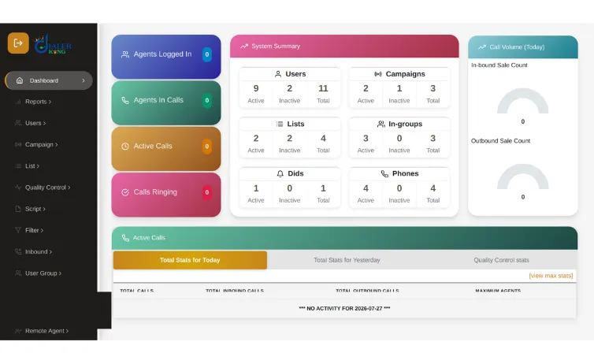Open the Quality Control stats tab
Viewport: 594px width, 364px height.
(501, 260)
